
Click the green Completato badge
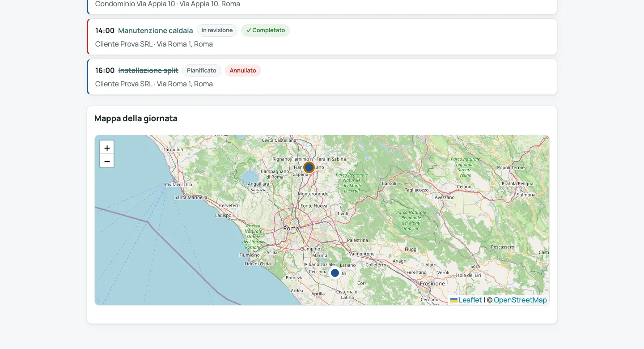265,30
